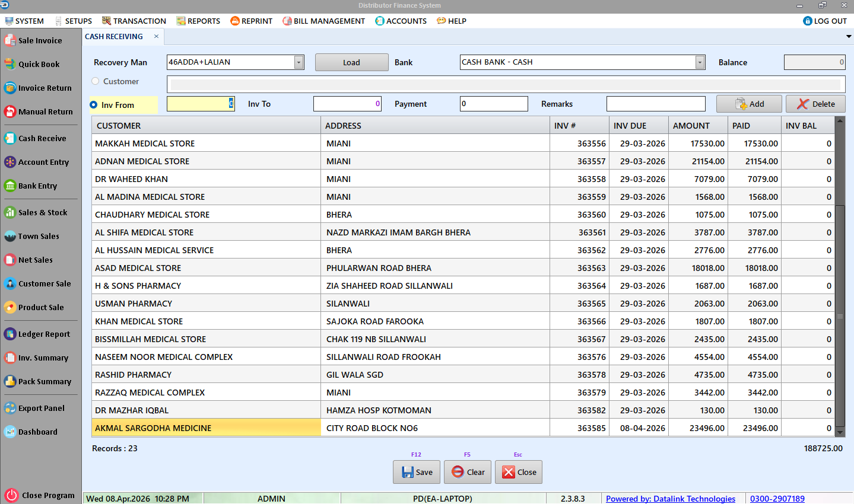Click the PAID column header
Image resolution: width=854 pixels, height=504 pixels.
pos(754,126)
